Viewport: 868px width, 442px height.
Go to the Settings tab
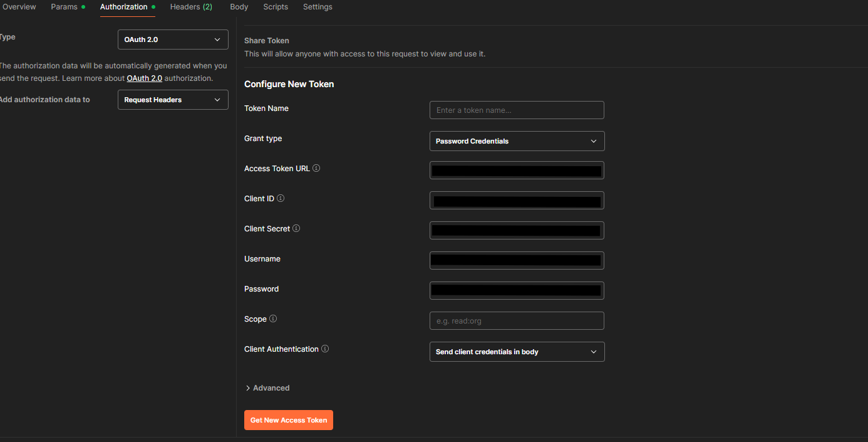coord(318,7)
